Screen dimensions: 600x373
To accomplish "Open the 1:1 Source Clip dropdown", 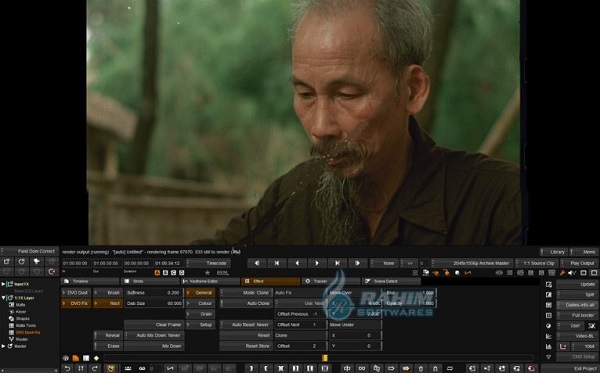I will pyautogui.click(x=536, y=263).
